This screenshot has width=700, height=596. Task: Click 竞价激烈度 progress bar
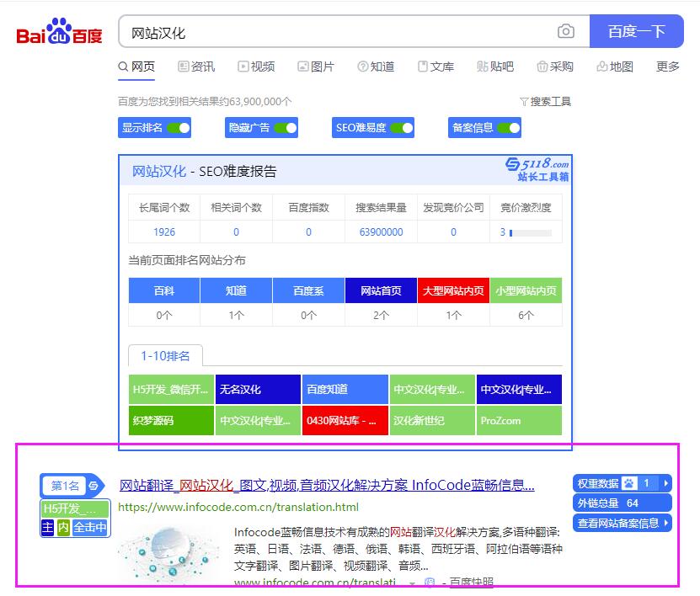click(531, 232)
